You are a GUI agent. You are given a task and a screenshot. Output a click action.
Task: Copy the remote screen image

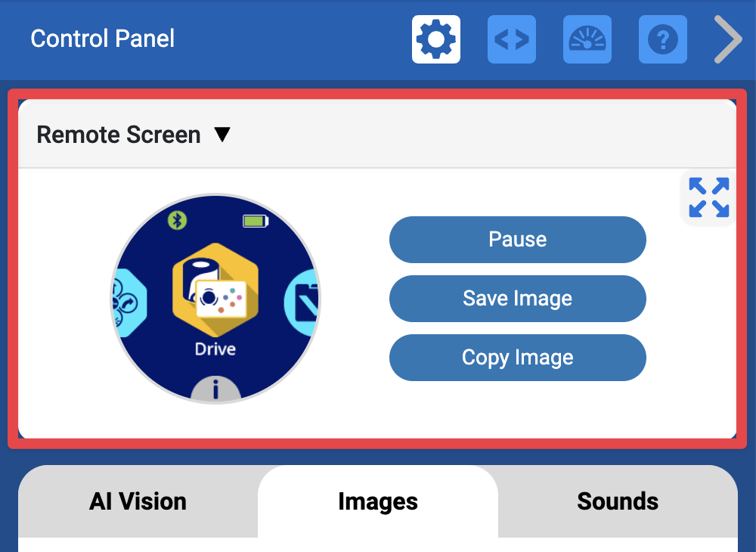(x=517, y=357)
